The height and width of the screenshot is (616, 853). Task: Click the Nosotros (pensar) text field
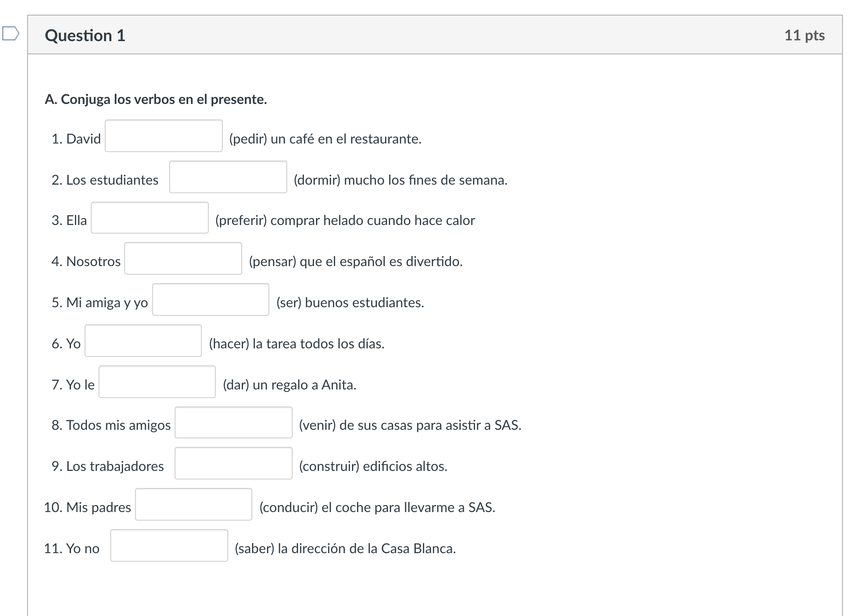(x=183, y=259)
